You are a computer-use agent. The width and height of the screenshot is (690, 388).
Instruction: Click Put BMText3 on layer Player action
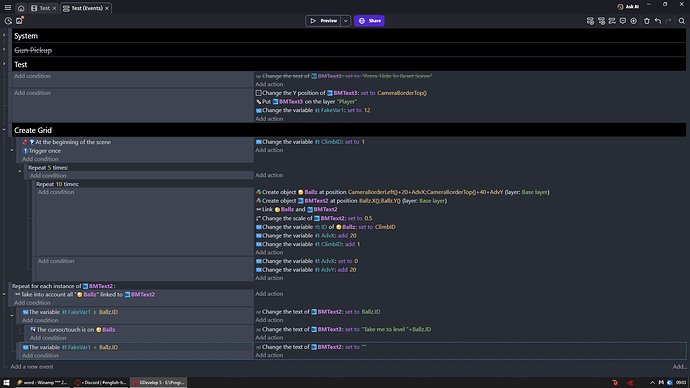click(306, 102)
